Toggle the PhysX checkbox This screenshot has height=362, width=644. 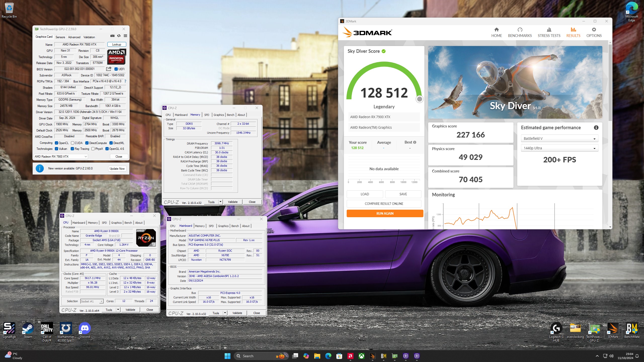tap(93, 149)
